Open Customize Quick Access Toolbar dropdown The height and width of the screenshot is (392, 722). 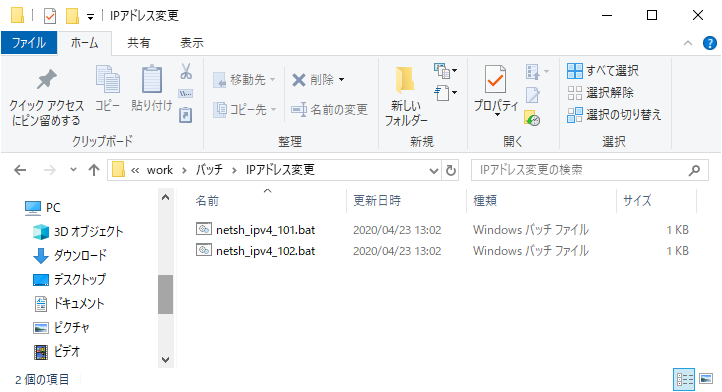(x=91, y=17)
